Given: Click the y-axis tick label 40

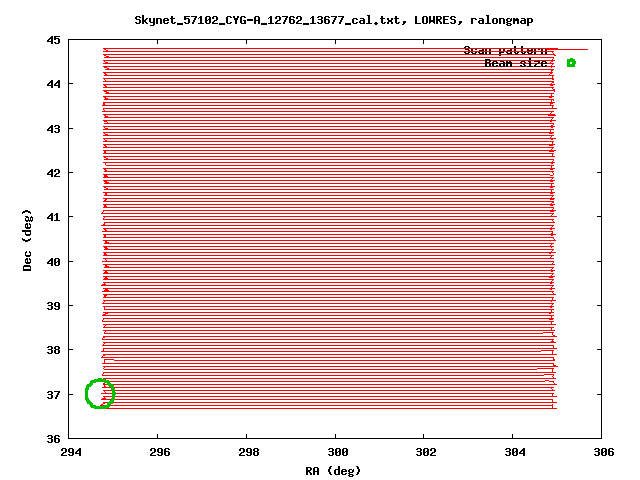Looking at the screenshot, I should [53, 262].
